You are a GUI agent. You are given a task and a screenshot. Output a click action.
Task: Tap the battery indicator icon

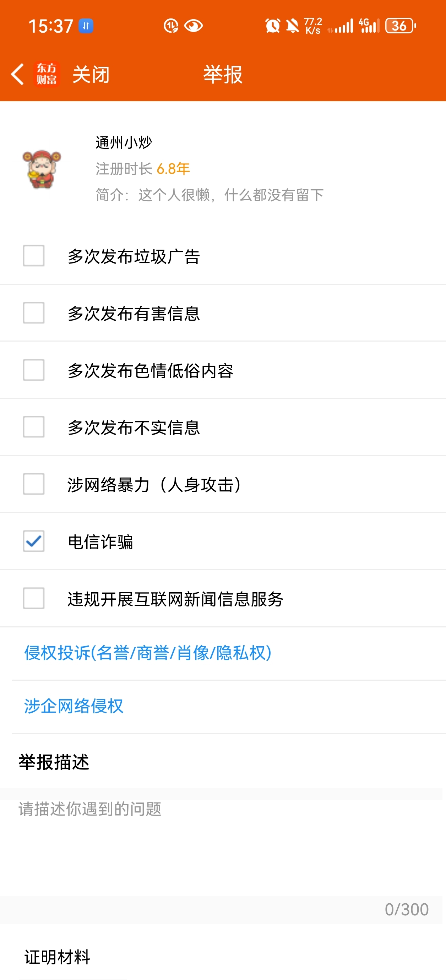click(401, 26)
